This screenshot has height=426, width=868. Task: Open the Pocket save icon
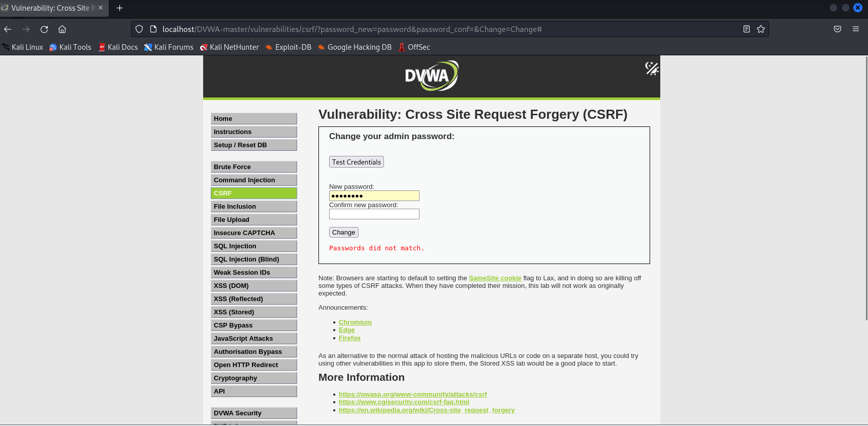point(838,29)
